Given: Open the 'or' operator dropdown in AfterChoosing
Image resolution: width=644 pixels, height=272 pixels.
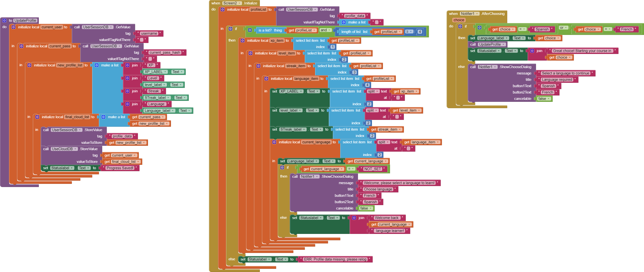Looking at the screenshot, I should pyautogui.click(x=563, y=28).
